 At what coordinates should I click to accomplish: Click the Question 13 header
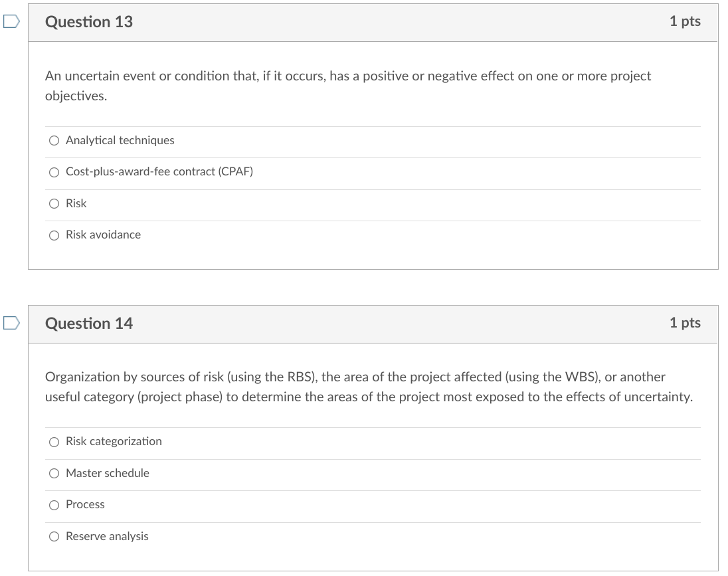[88, 22]
